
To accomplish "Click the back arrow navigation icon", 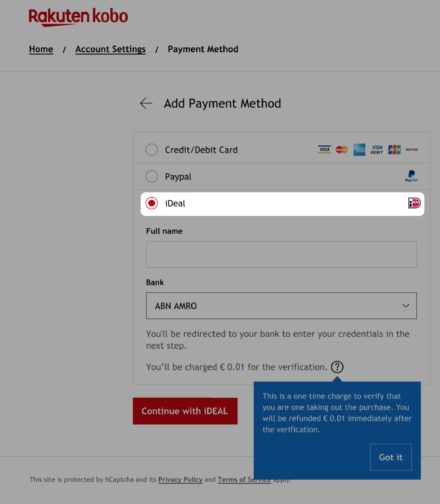I will 146,103.
